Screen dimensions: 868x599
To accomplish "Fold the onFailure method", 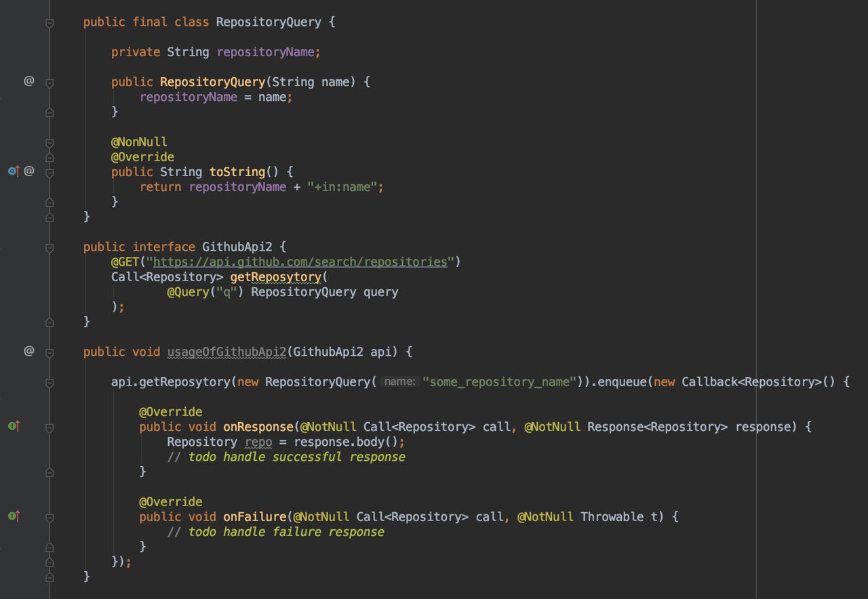I will click(x=49, y=518).
